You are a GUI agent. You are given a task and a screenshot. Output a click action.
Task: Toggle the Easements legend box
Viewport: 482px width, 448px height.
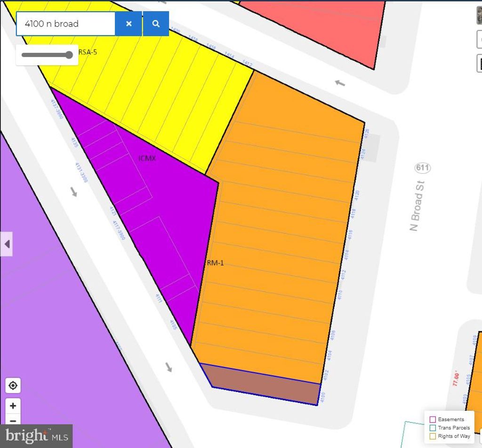[433, 419]
